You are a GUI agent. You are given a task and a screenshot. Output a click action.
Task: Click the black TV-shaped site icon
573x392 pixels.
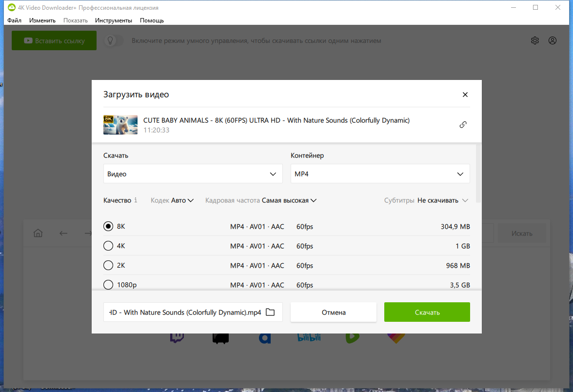pyautogui.click(x=220, y=339)
